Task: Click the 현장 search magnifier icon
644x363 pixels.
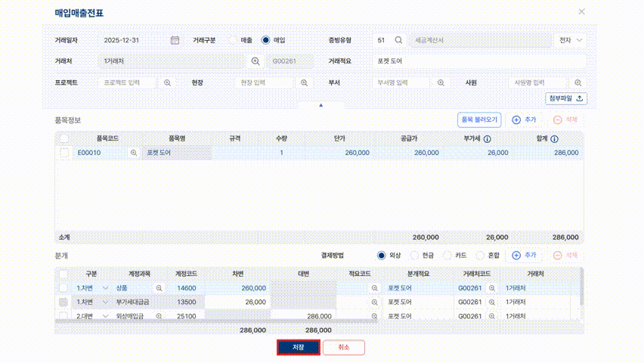Action: coord(304,82)
